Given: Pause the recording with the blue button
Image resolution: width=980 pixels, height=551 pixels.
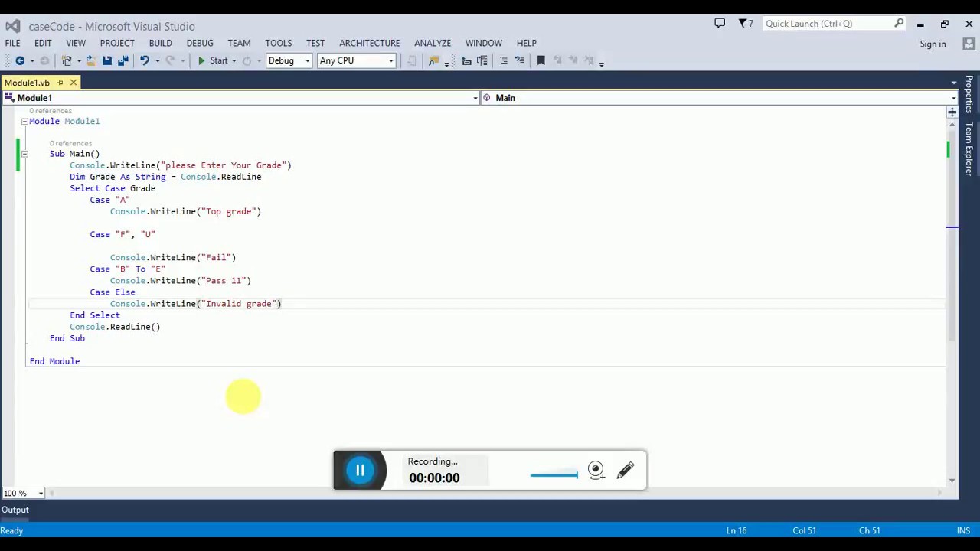Looking at the screenshot, I should point(360,470).
